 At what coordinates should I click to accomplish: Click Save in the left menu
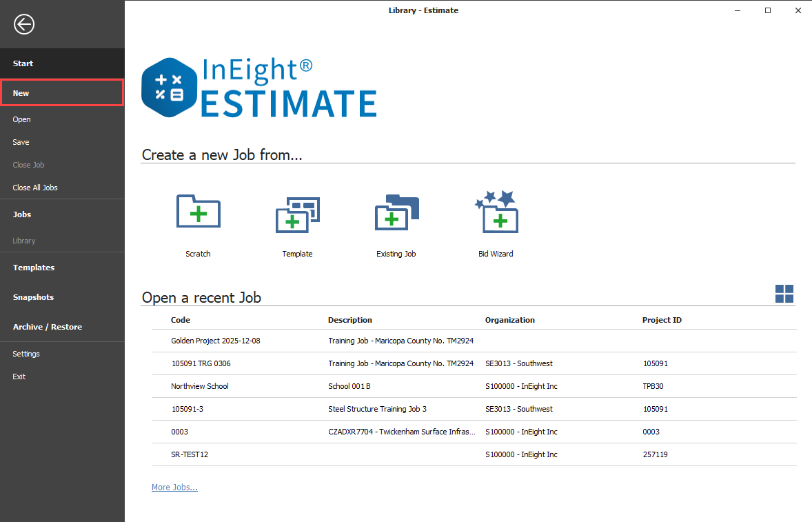21,142
